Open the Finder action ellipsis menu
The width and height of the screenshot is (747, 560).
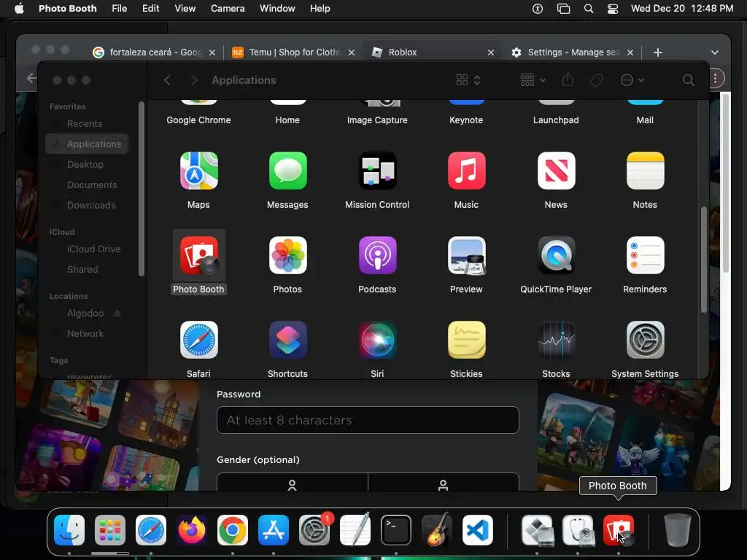click(x=632, y=80)
